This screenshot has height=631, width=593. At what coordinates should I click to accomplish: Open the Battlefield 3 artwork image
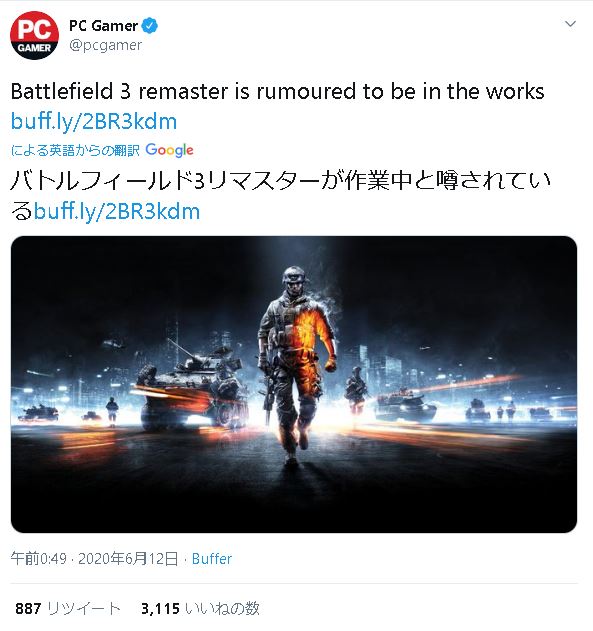tap(294, 384)
